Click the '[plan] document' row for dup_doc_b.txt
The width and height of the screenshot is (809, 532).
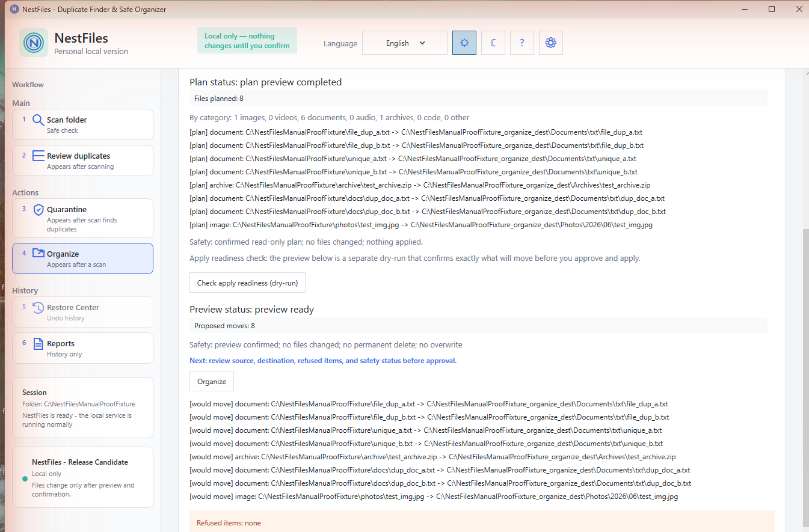(x=428, y=212)
